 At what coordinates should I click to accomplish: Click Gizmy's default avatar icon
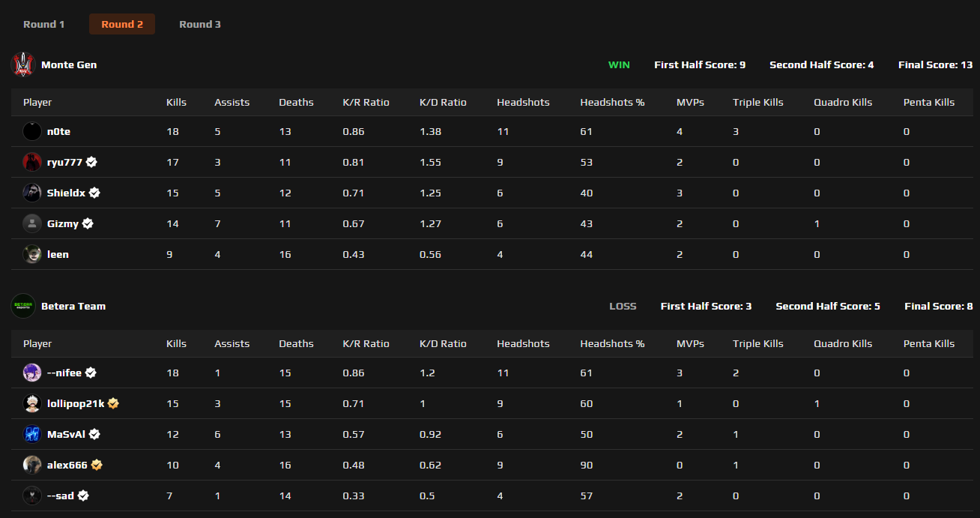pos(32,223)
